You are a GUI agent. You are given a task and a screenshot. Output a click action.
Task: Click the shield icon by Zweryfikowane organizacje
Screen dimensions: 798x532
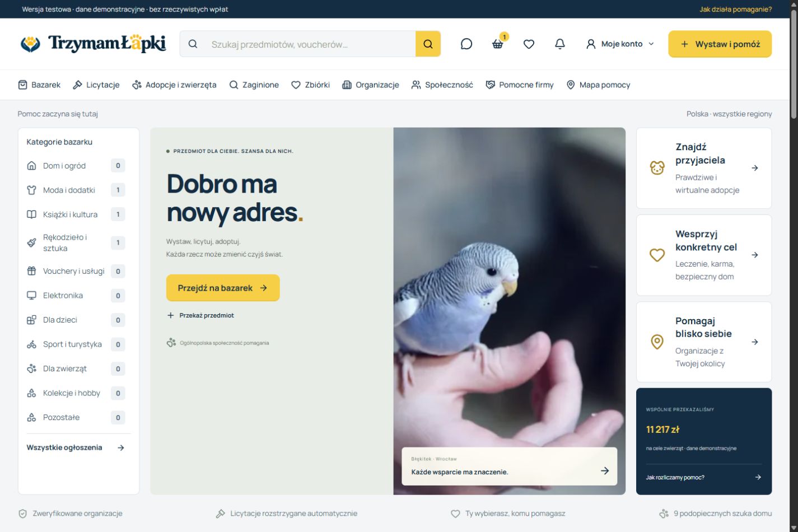(x=22, y=514)
